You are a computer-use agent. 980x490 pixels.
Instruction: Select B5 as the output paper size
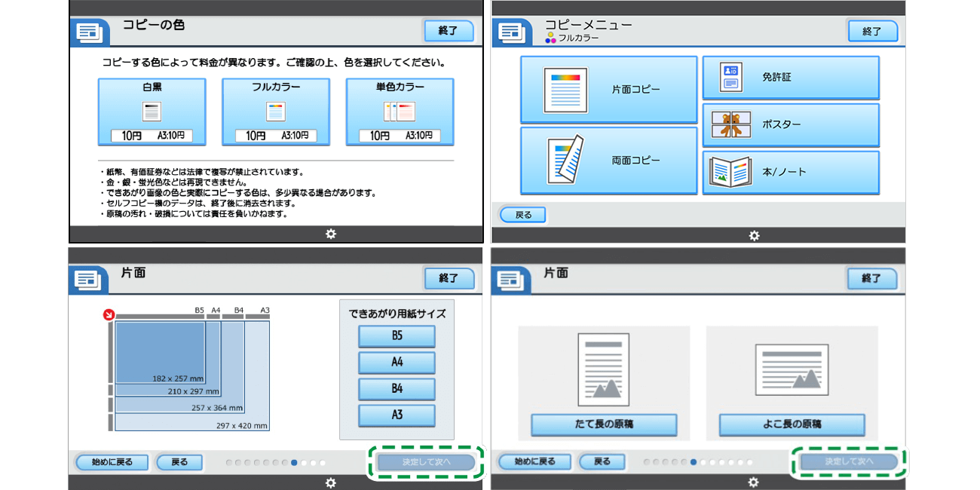397,336
